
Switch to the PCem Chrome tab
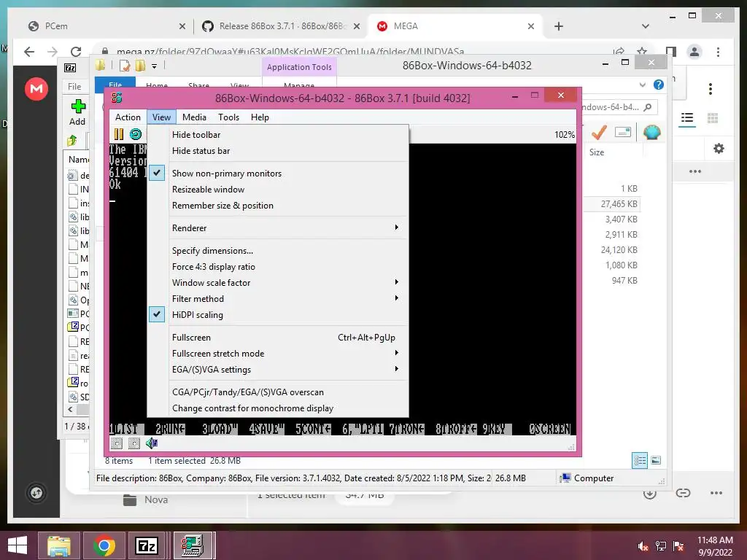[106, 26]
